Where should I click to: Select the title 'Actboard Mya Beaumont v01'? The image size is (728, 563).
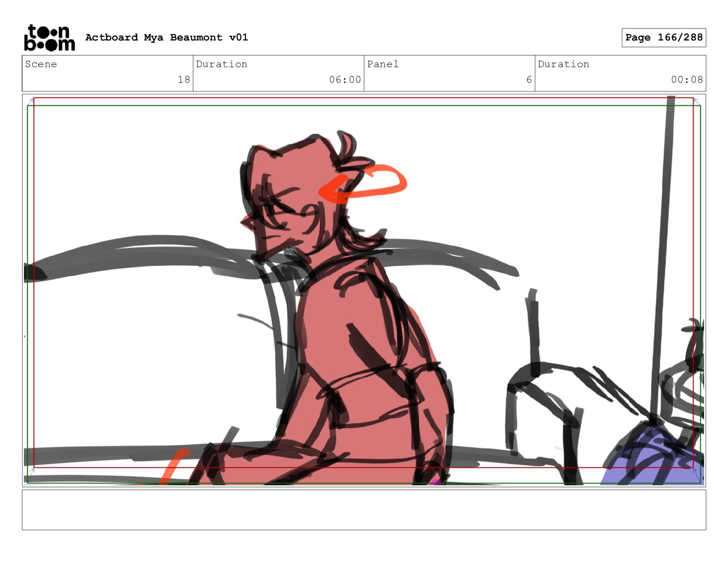click(x=166, y=37)
